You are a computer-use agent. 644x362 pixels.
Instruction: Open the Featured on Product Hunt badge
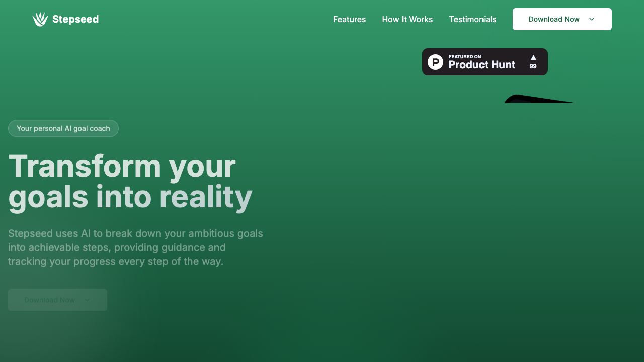pos(485,62)
